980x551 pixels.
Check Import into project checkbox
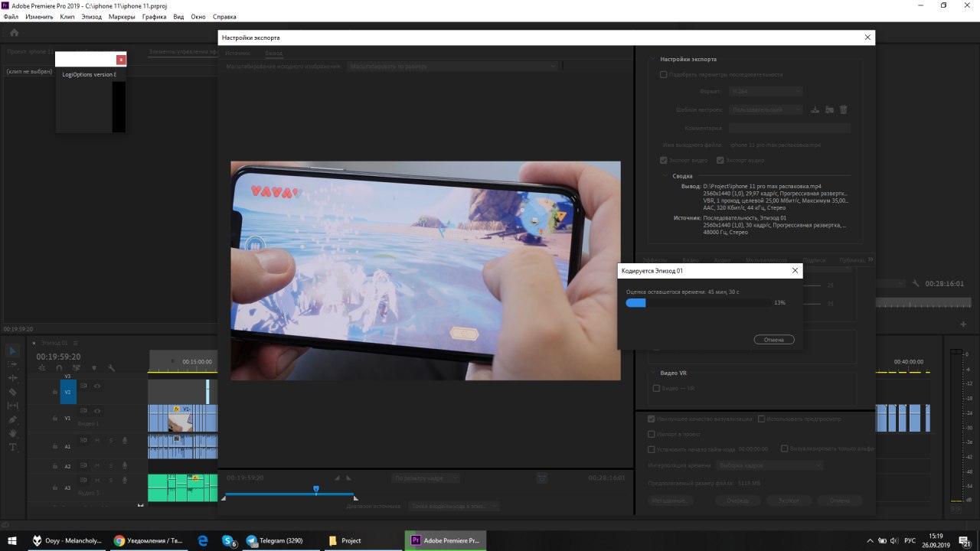coord(651,434)
